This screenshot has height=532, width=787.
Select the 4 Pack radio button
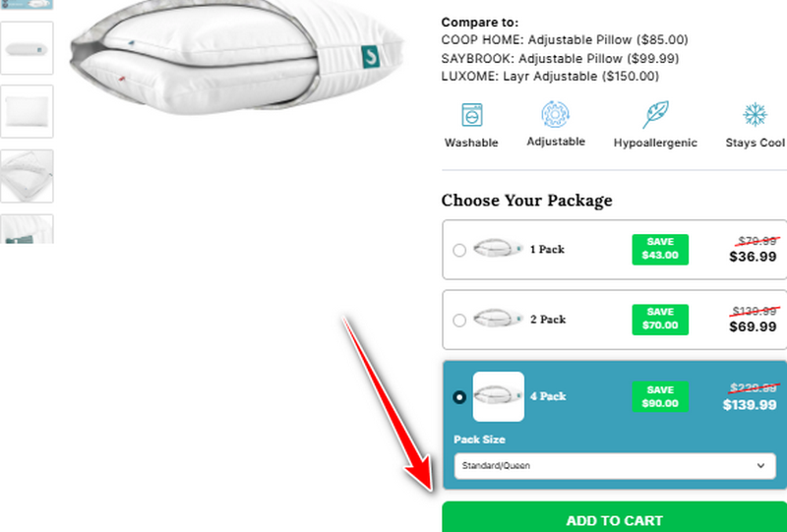point(459,397)
